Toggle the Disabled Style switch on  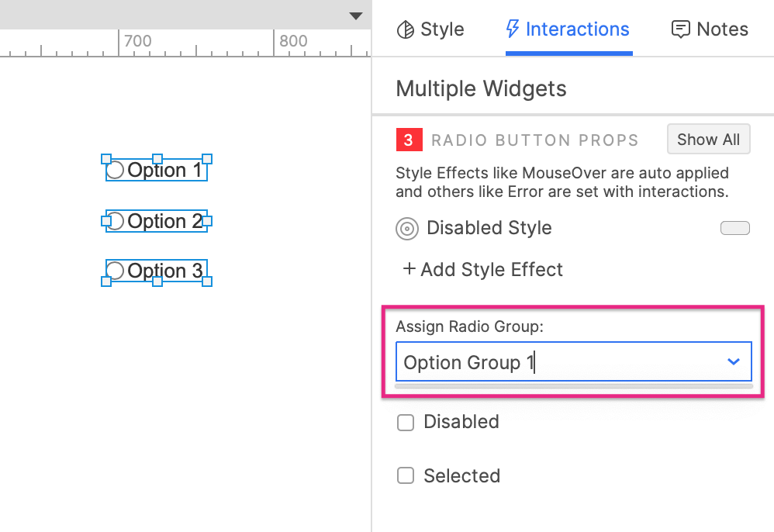(734, 228)
